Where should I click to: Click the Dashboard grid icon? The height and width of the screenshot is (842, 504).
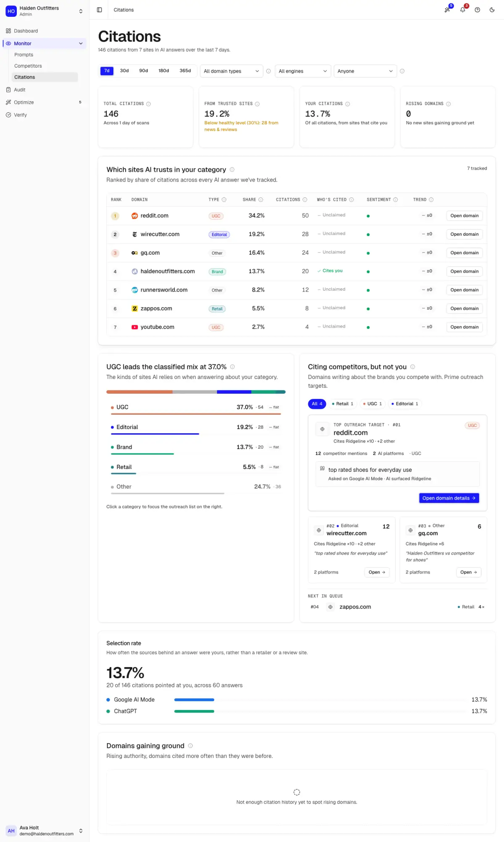click(8, 31)
